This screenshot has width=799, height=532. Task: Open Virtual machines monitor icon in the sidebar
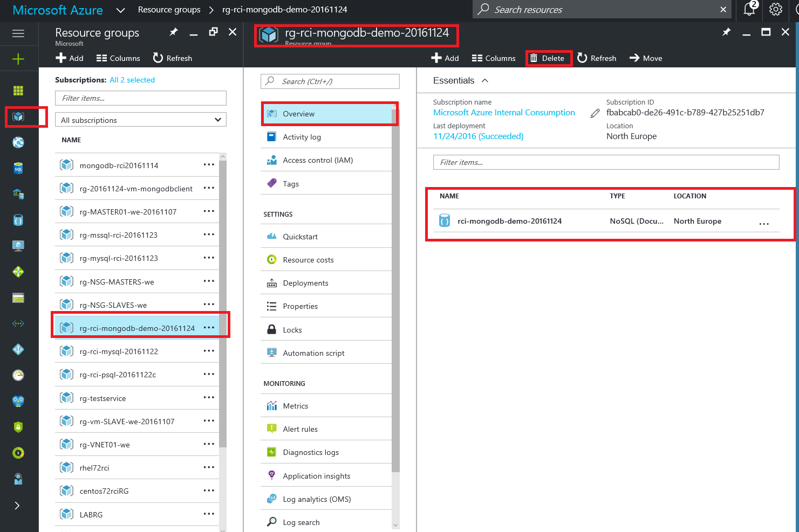18,246
